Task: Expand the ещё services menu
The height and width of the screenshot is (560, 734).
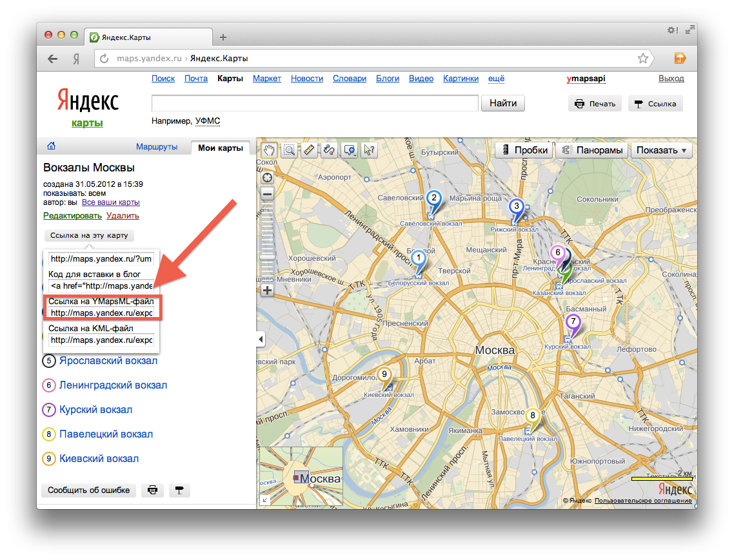Action: 496,79
